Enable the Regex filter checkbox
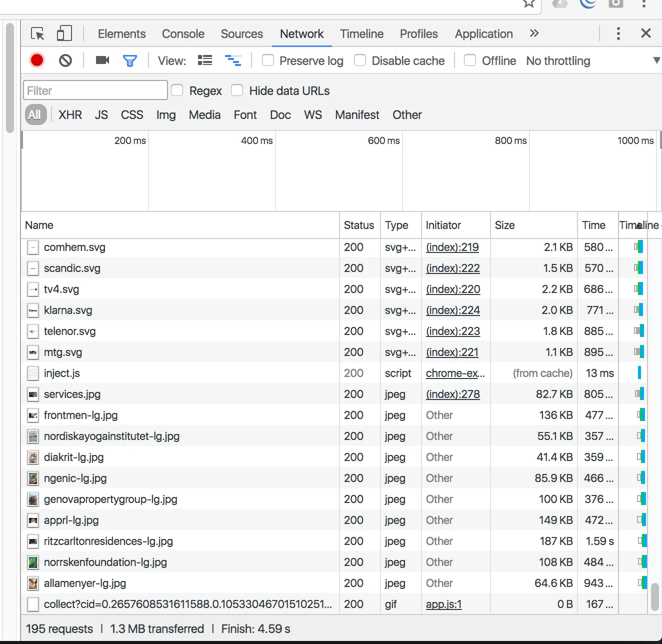Screen dimensions: 662x644 click(177, 90)
